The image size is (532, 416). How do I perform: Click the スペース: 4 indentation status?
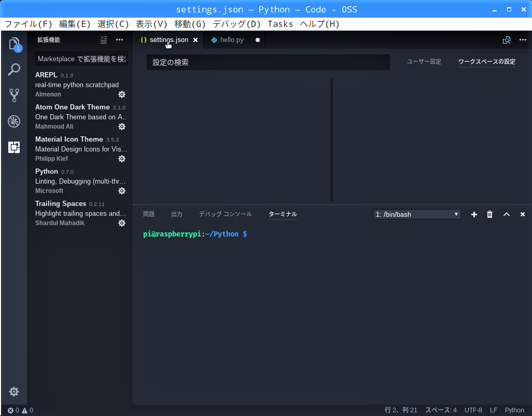[x=441, y=410]
